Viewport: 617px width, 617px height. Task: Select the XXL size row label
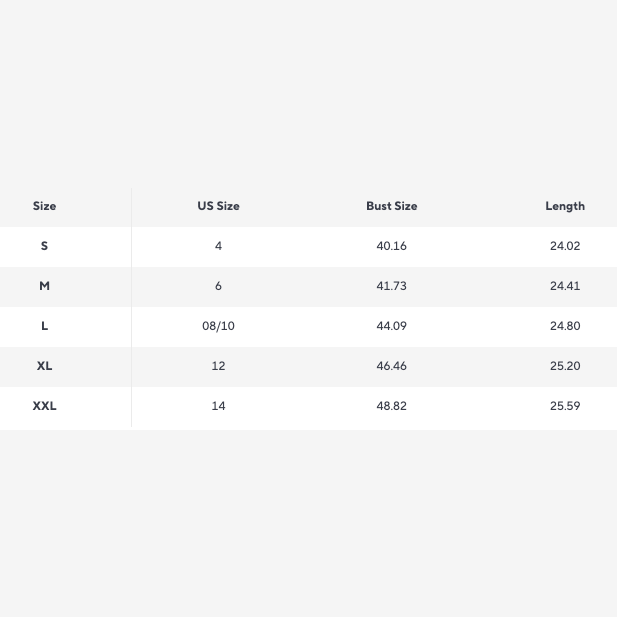[44, 406]
